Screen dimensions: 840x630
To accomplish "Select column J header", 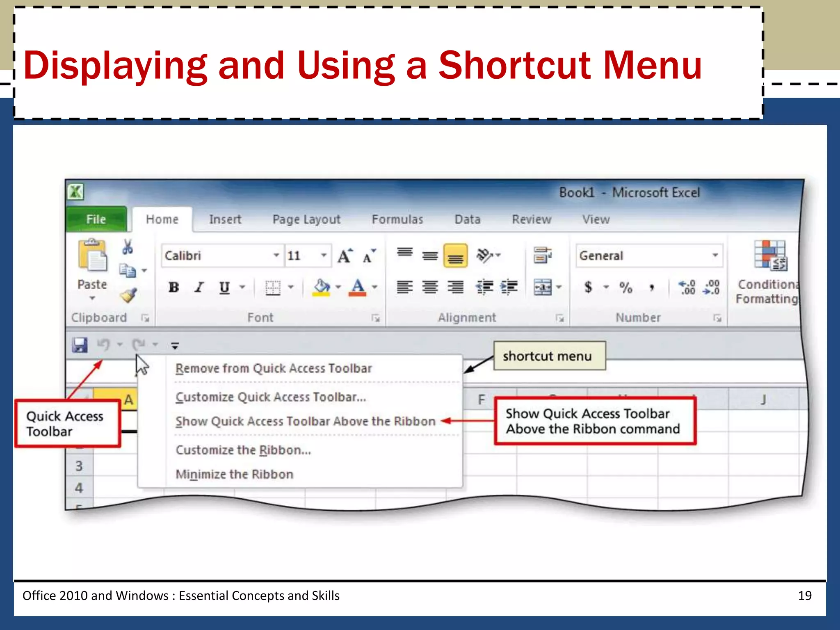I will click(x=763, y=399).
